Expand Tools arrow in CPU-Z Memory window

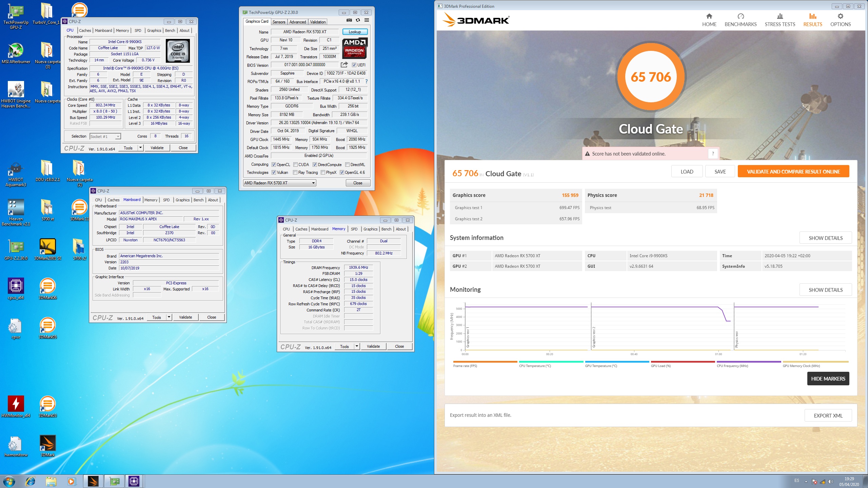pos(357,346)
